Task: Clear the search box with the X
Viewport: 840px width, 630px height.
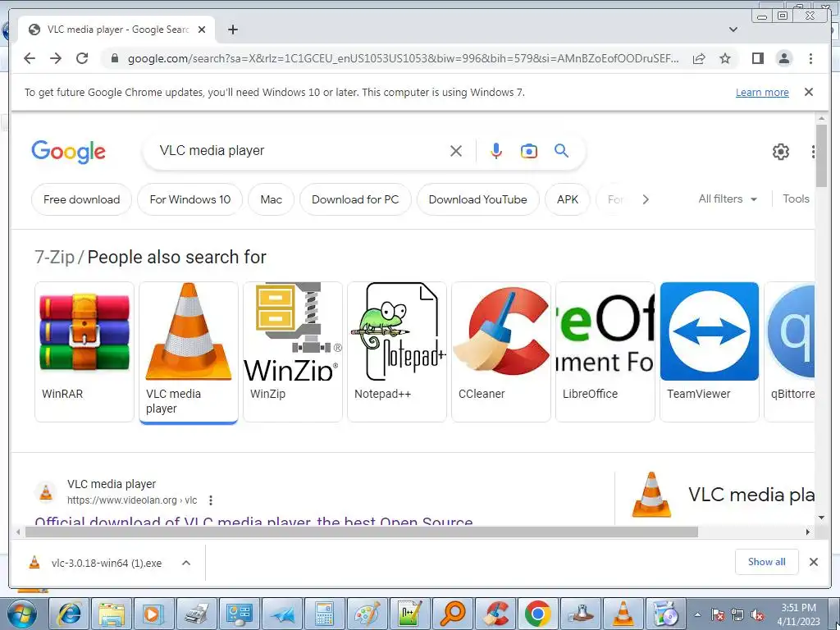Action: pyautogui.click(x=456, y=151)
